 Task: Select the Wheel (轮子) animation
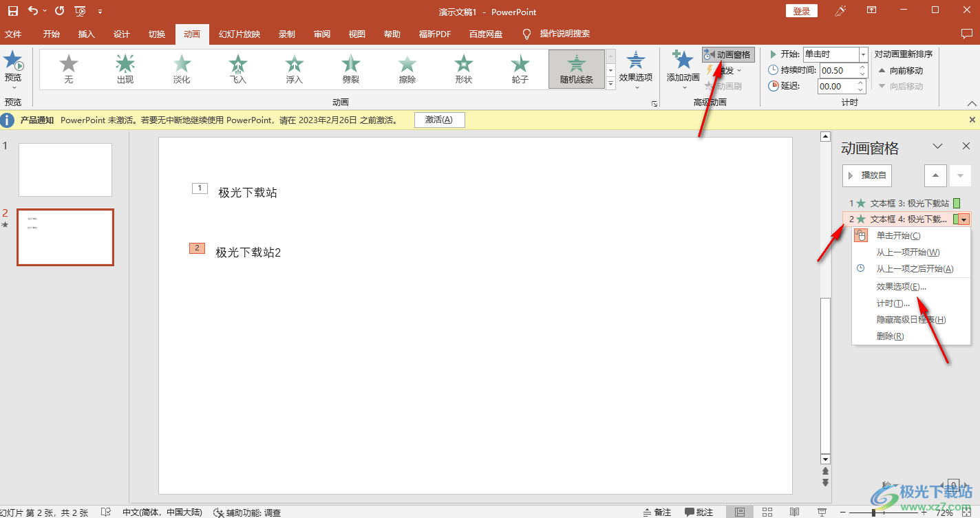tap(520, 69)
